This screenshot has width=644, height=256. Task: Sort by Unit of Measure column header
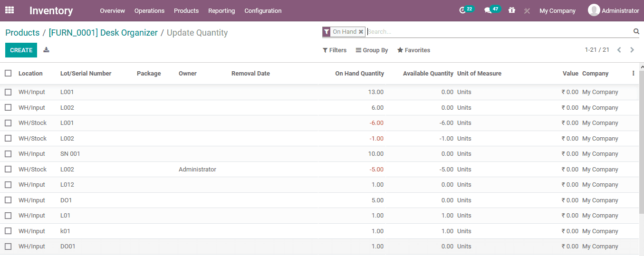479,73
